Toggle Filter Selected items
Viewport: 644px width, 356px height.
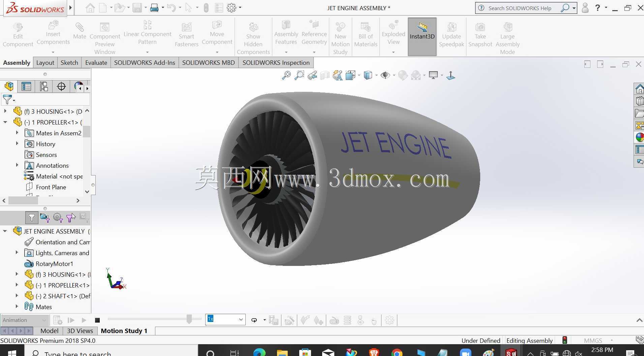tap(71, 218)
